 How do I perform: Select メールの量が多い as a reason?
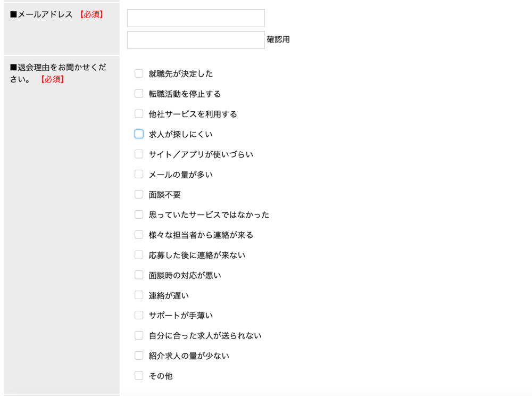pyautogui.click(x=139, y=174)
